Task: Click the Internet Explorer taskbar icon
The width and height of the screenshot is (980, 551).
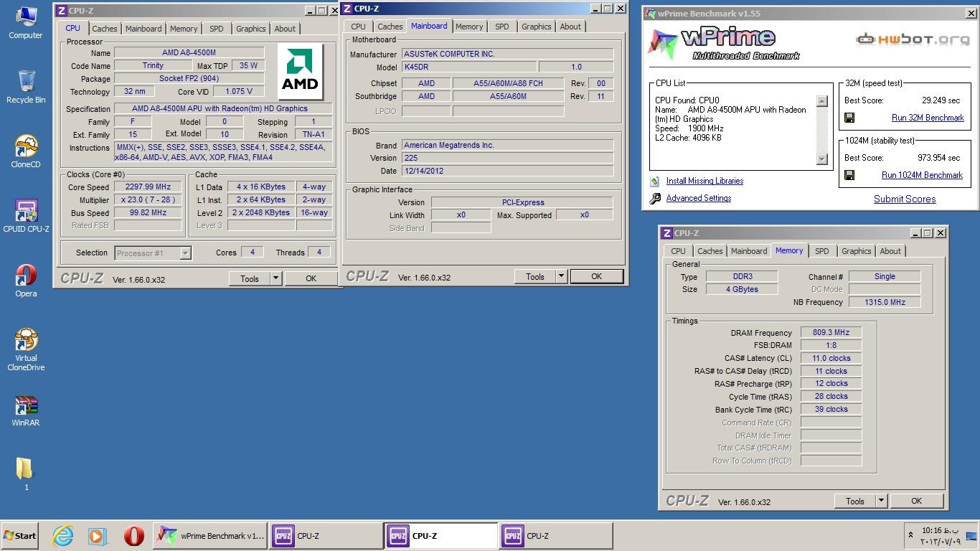Action: click(x=63, y=535)
